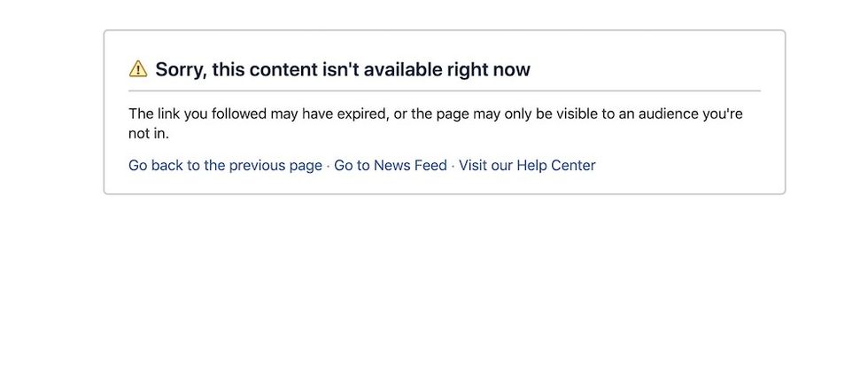This screenshot has width=868, height=376.
Task: Click the dot separator before 'Go to News Feed'
Action: [x=329, y=166]
